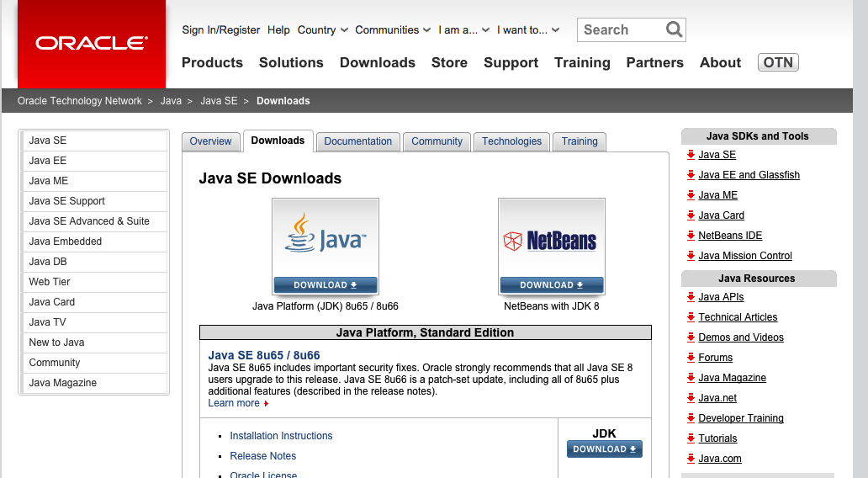
Task: Open the Installation Instructions link
Action: point(281,436)
